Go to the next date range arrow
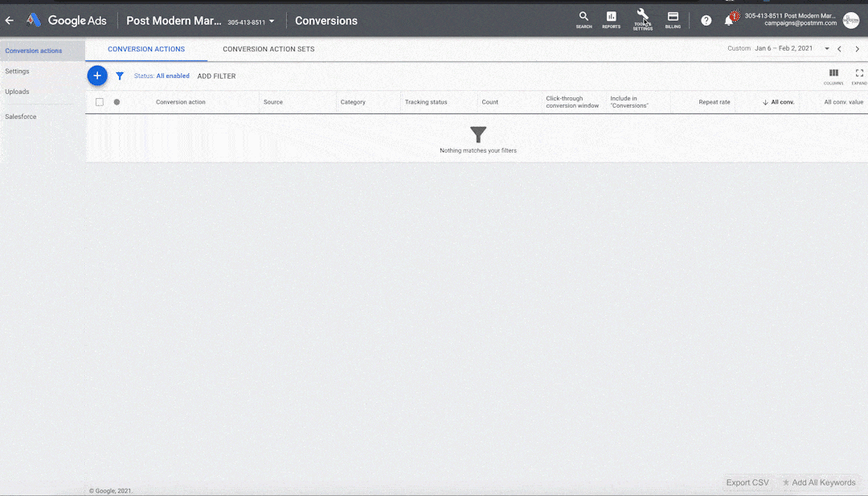 click(x=857, y=49)
